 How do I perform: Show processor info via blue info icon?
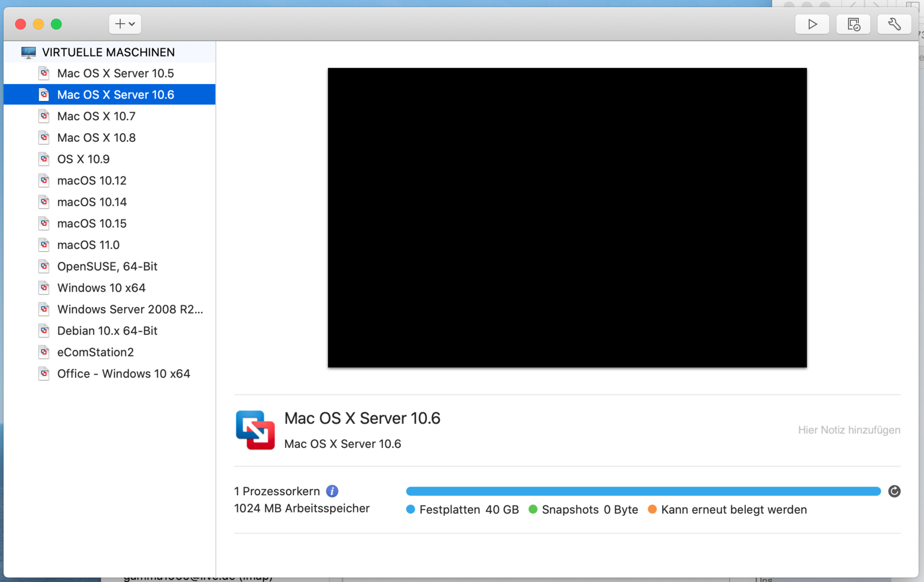[x=332, y=491]
